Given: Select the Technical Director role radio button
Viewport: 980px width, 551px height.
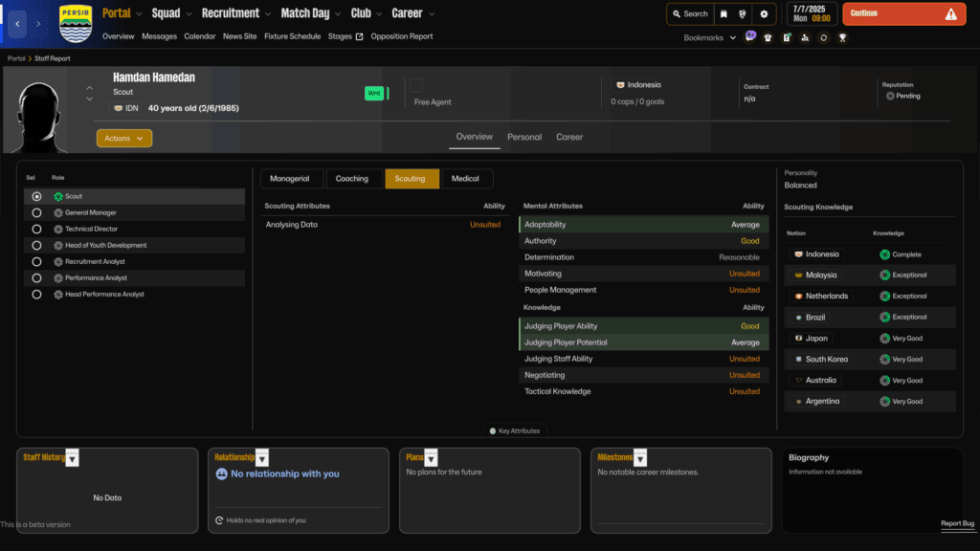Looking at the screenshot, I should coord(36,229).
